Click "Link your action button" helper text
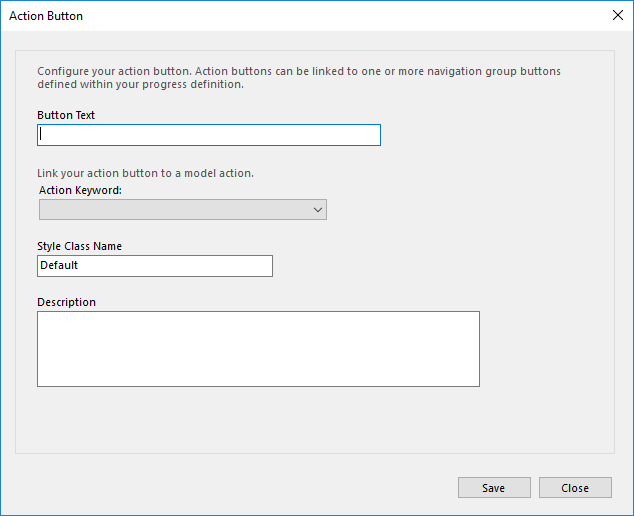 point(145,173)
